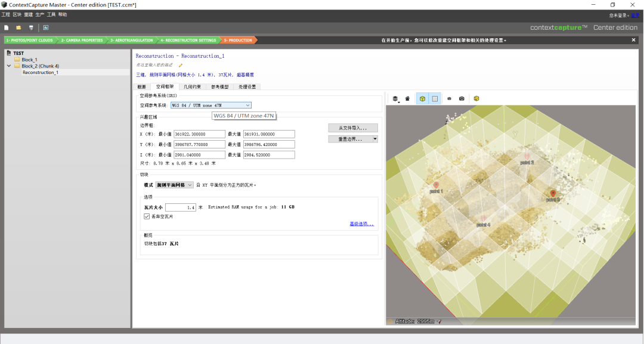This screenshot has height=344, width=644.
Task: Toggle the yellow cube region display
Action: 422,98
